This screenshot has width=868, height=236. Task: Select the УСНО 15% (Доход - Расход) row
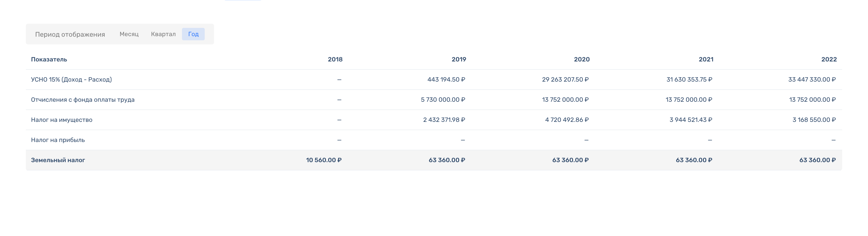coord(71,80)
